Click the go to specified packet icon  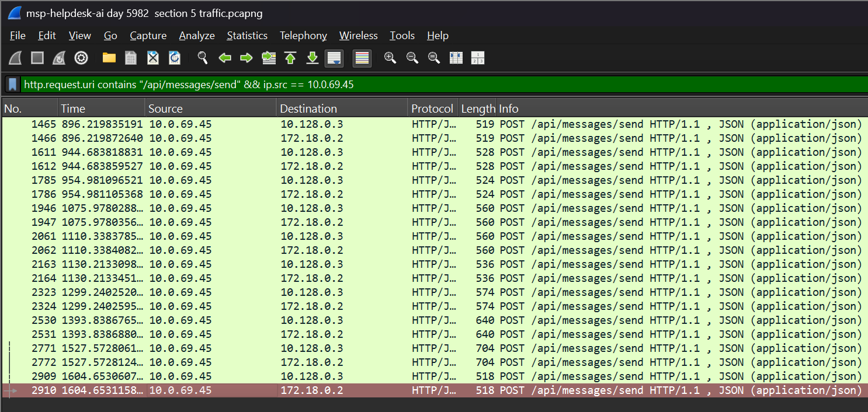coord(269,58)
